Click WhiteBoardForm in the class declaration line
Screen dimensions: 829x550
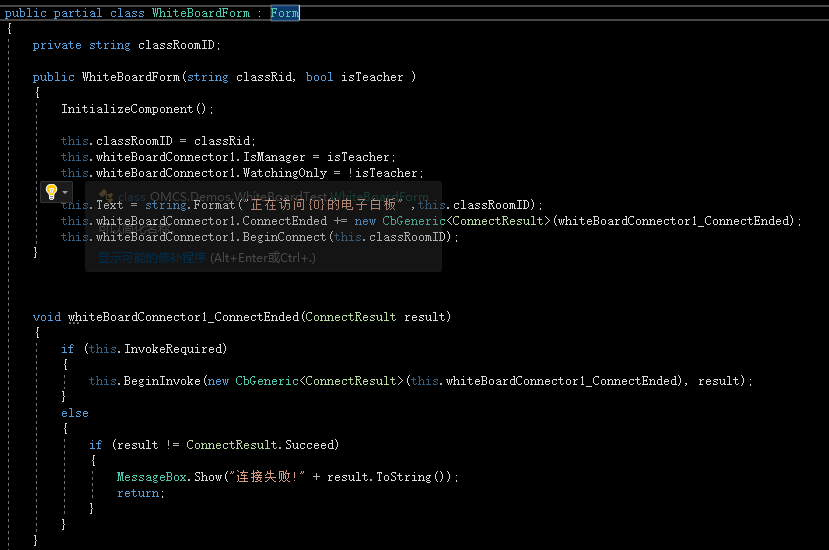click(x=201, y=13)
